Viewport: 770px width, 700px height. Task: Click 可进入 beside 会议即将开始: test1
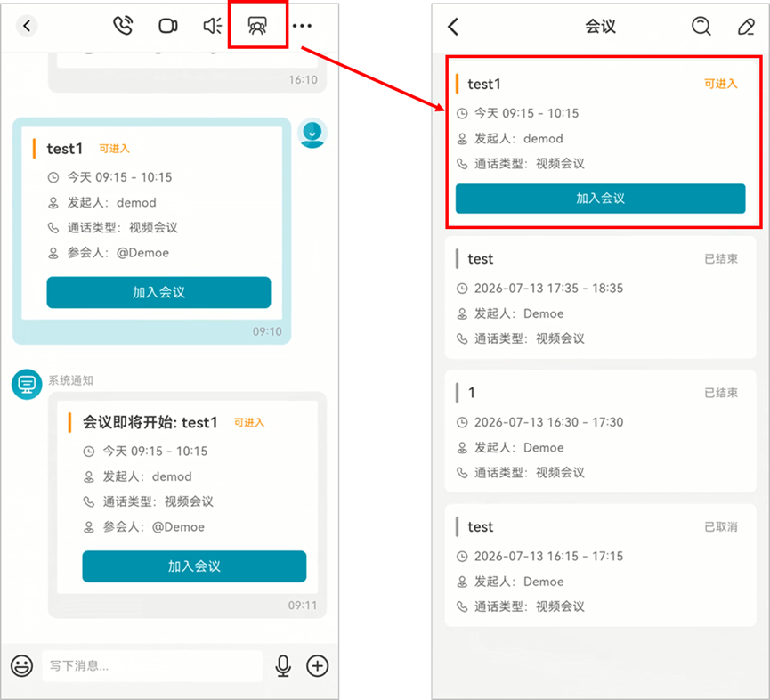tap(249, 422)
